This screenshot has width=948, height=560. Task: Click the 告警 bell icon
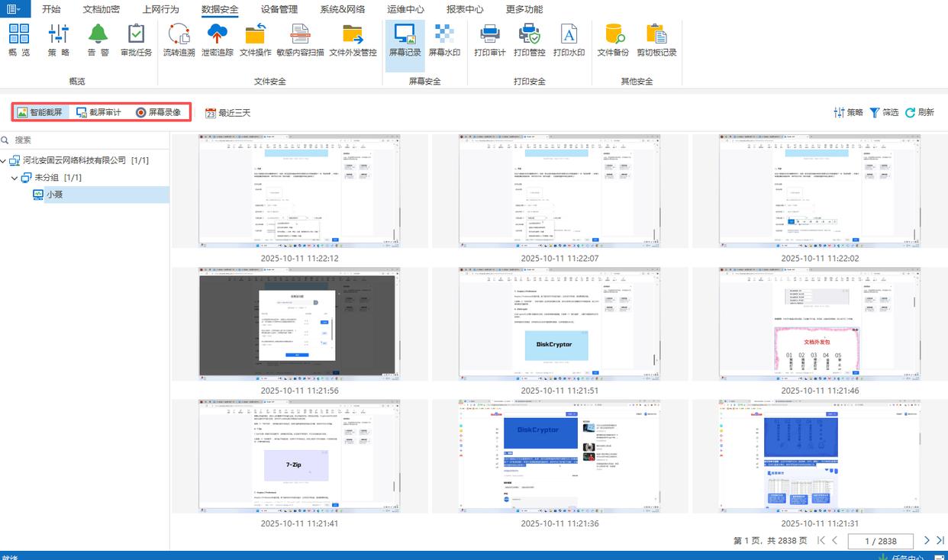pos(98,40)
